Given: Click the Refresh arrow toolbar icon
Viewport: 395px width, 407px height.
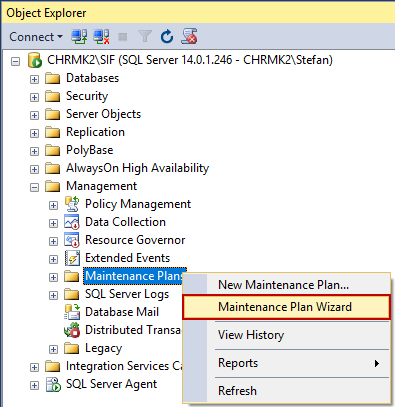Looking at the screenshot, I should pyautogui.click(x=167, y=37).
